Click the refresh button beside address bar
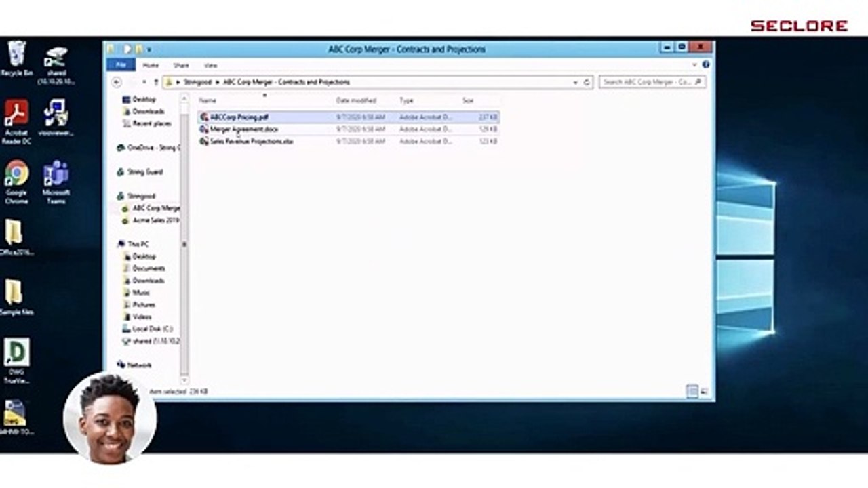The width and height of the screenshot is (868, 488). (587, 82)
